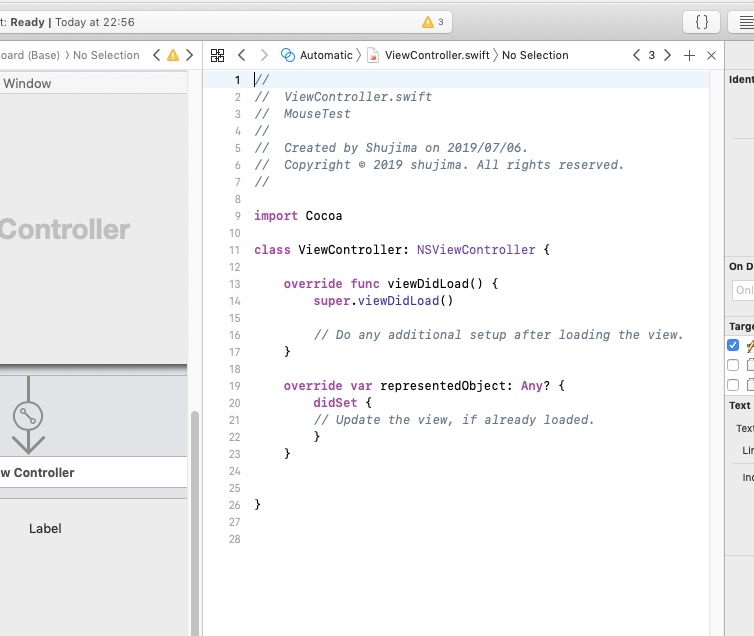Viewport: 754px width, 636px height.
Task: Click the greyed Controller text in storyboard window
Action: tap(65, 229)
